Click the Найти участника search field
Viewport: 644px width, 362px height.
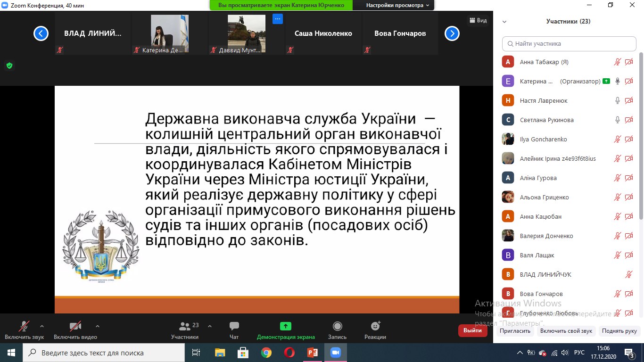[569, 44]
